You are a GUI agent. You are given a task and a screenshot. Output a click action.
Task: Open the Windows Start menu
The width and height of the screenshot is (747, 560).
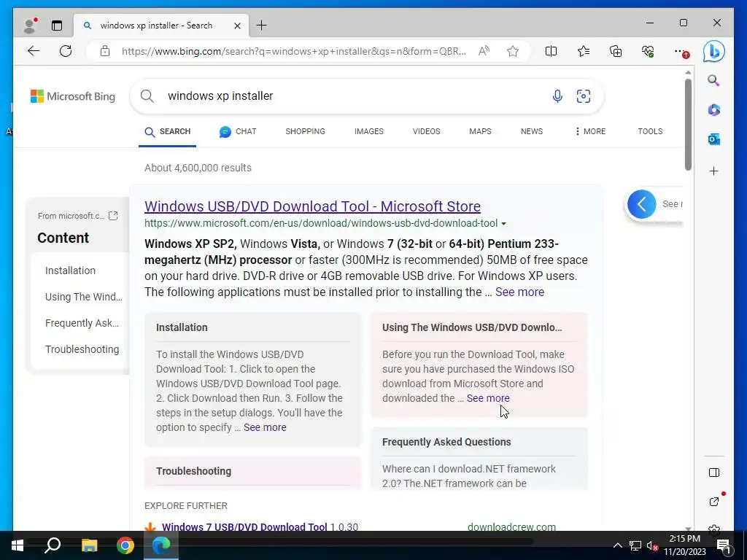[x=18, y=545]
